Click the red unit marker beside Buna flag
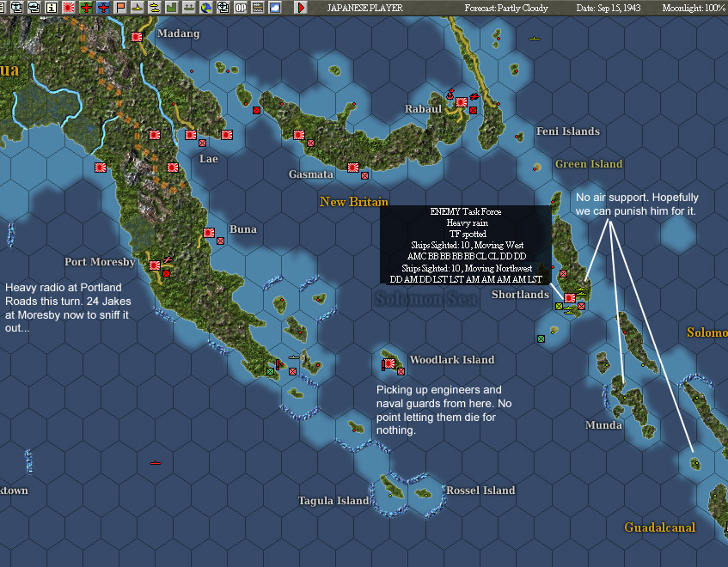The height and width of the screenshot is (567, 728). pos(221,241)
